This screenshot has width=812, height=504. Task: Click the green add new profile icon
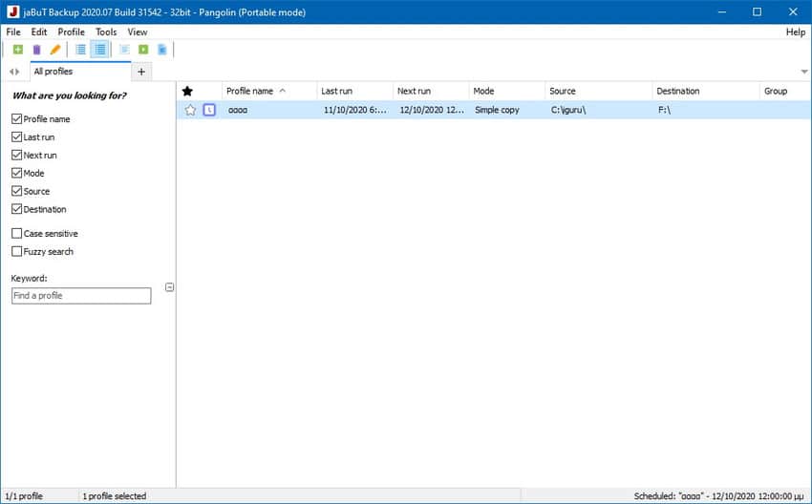pos(17,49)
